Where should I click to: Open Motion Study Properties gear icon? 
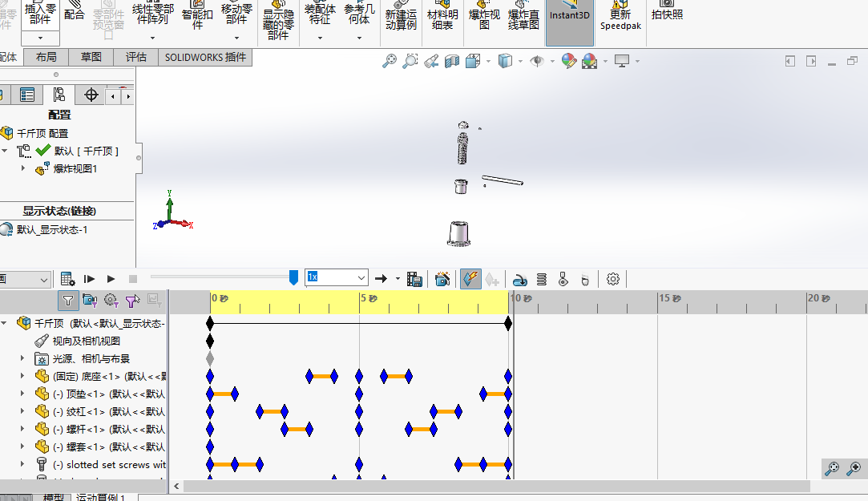613,279
